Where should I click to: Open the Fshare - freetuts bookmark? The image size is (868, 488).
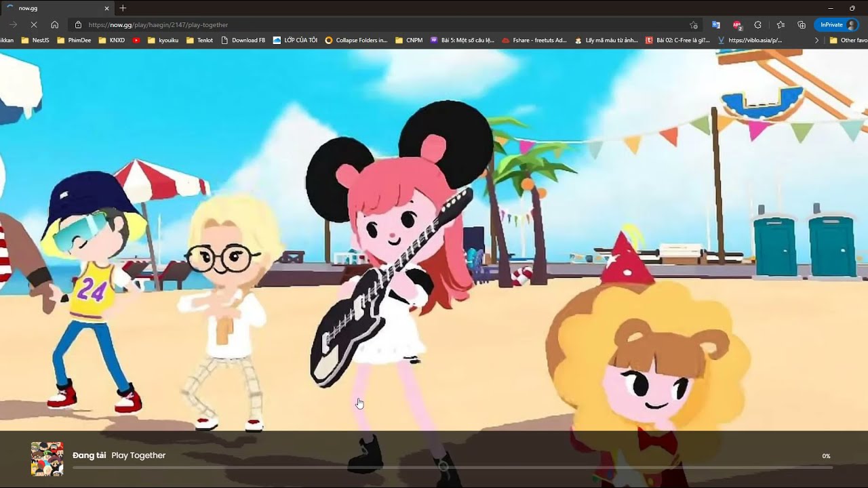tap(534, 40)
